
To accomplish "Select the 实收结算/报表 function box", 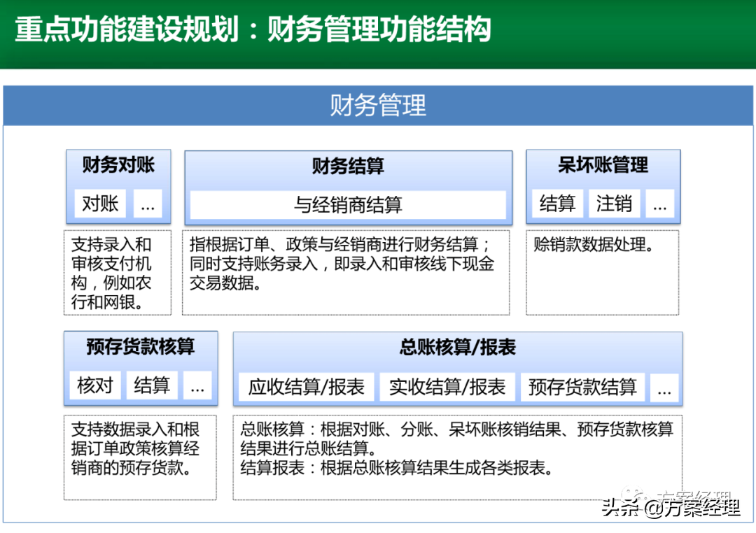I will (447, 387).
